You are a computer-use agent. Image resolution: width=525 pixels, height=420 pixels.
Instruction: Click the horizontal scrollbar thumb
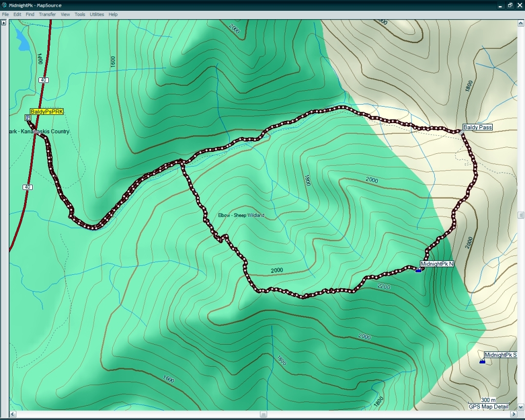coord(263,414)
